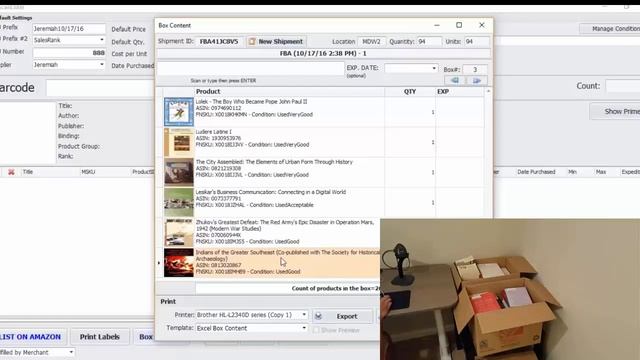Viewport: 640px width, 360px height.
Task: Click the Title column header in main grid
Action: click(x=28, y=172)
